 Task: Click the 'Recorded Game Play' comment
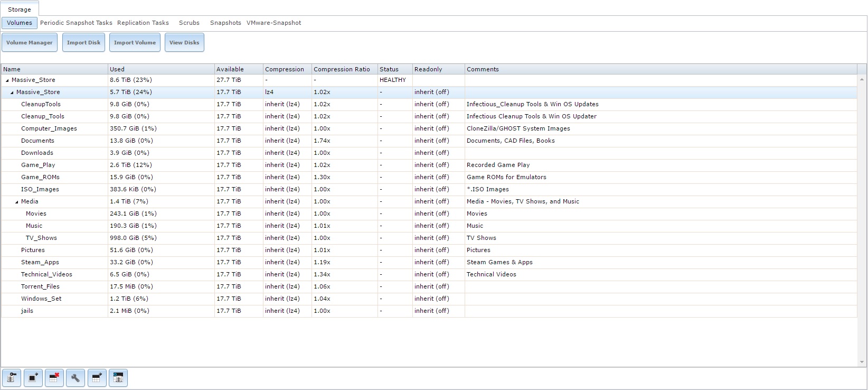point(498,165)
